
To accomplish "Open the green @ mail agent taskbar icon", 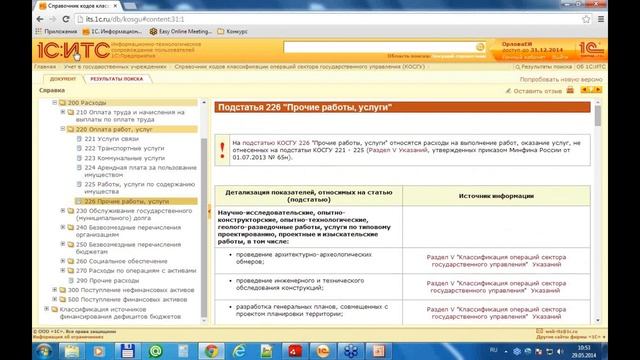I will point(156,351).
